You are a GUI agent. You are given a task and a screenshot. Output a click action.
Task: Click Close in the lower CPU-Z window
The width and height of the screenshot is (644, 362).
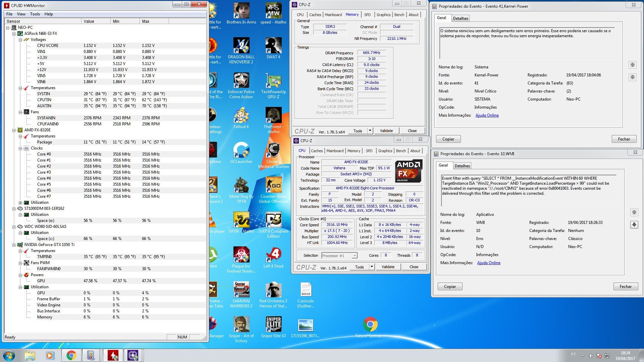[414, 267]
